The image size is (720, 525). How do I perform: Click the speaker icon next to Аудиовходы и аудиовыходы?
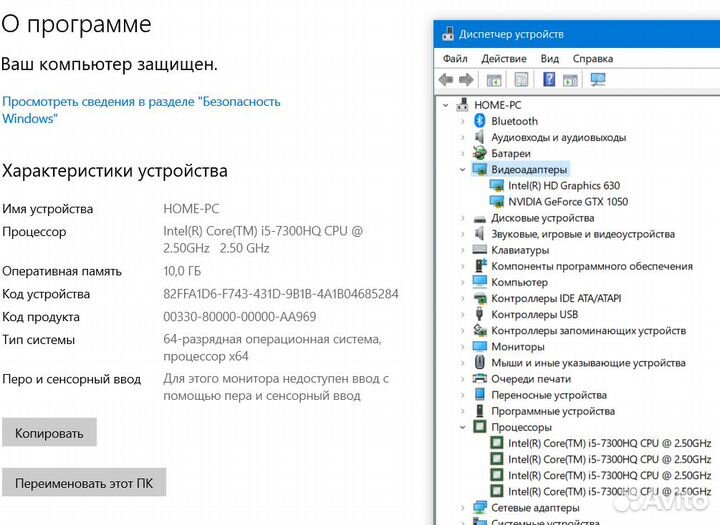point(479,137)
